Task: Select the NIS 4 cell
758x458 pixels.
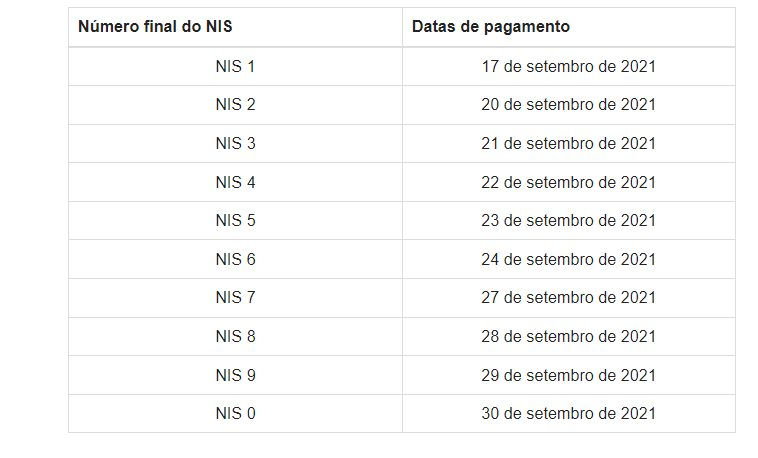Action: click(x=235, y=182)
